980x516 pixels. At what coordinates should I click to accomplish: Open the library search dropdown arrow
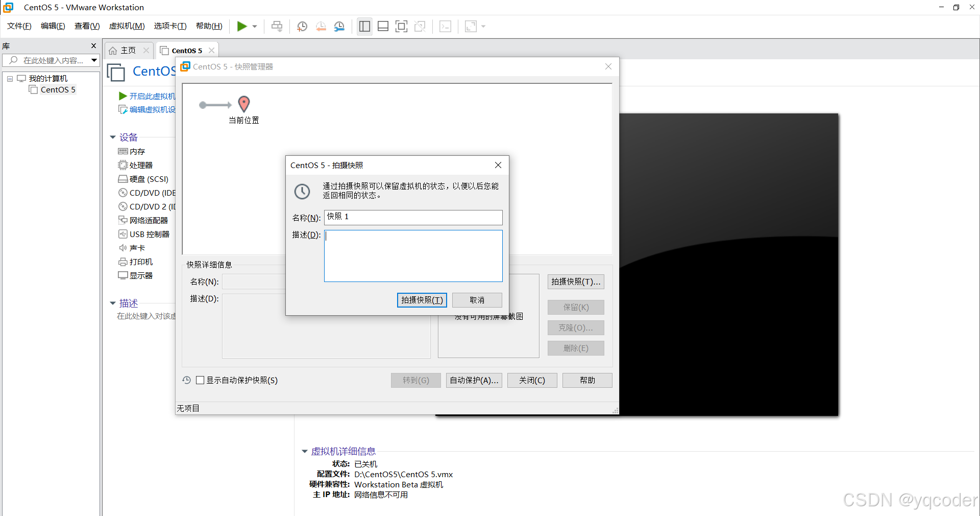(x=94, y=60)
